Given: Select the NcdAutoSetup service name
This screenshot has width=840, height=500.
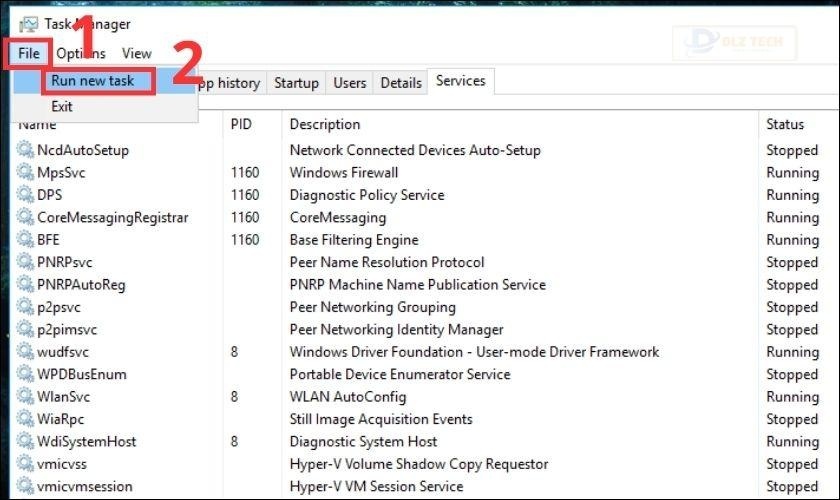Looking at the screenshot, I should click(x=83, y=150).
